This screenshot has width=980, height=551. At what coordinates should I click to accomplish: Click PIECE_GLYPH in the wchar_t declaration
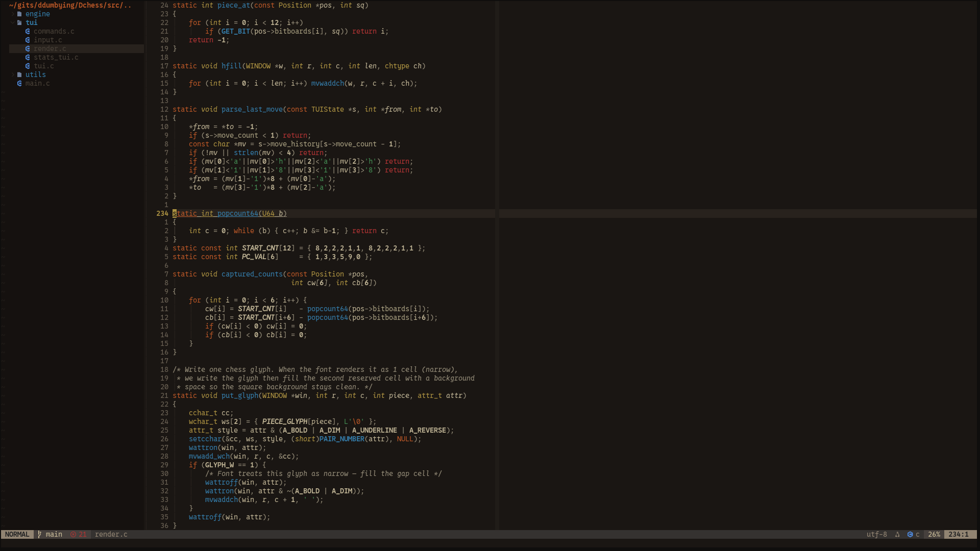point(285,422)
